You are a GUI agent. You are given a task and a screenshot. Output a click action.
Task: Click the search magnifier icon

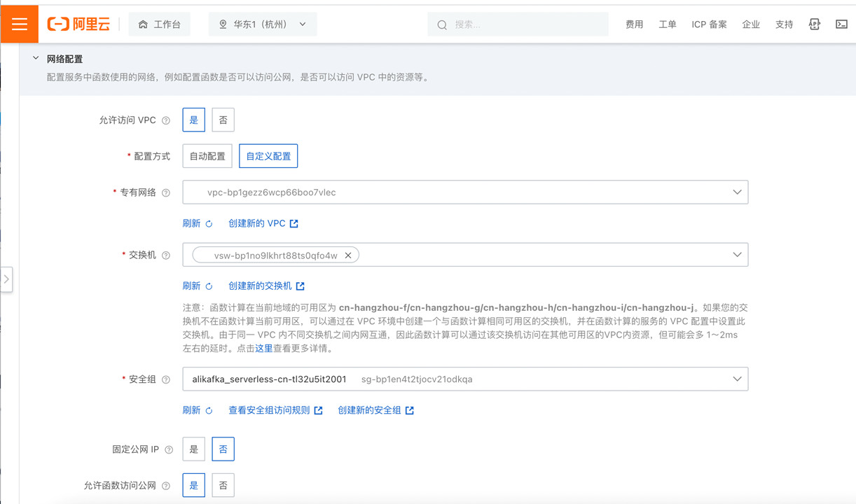pos(442,24)
